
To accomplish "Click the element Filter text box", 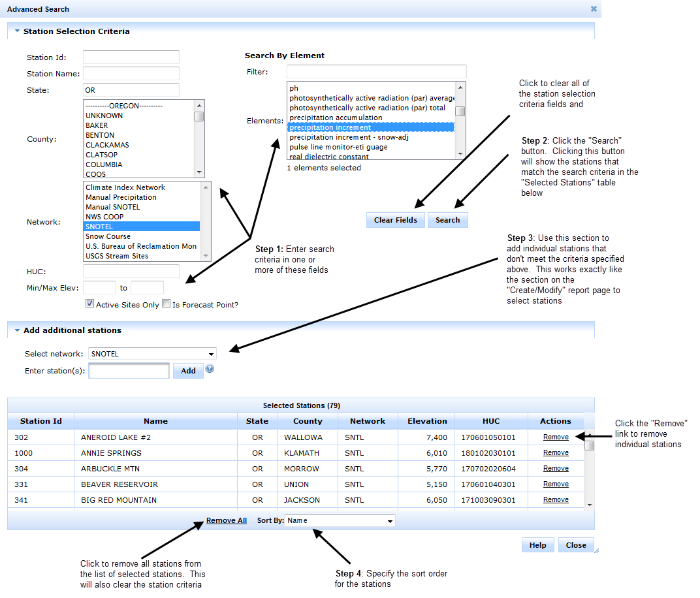I will 376,71.
